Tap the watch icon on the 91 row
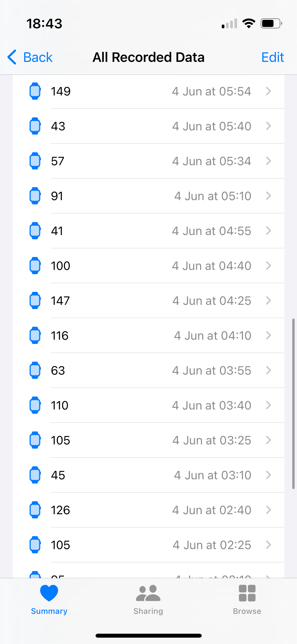This screenshot has height=644, width=297. click(35, 196)
